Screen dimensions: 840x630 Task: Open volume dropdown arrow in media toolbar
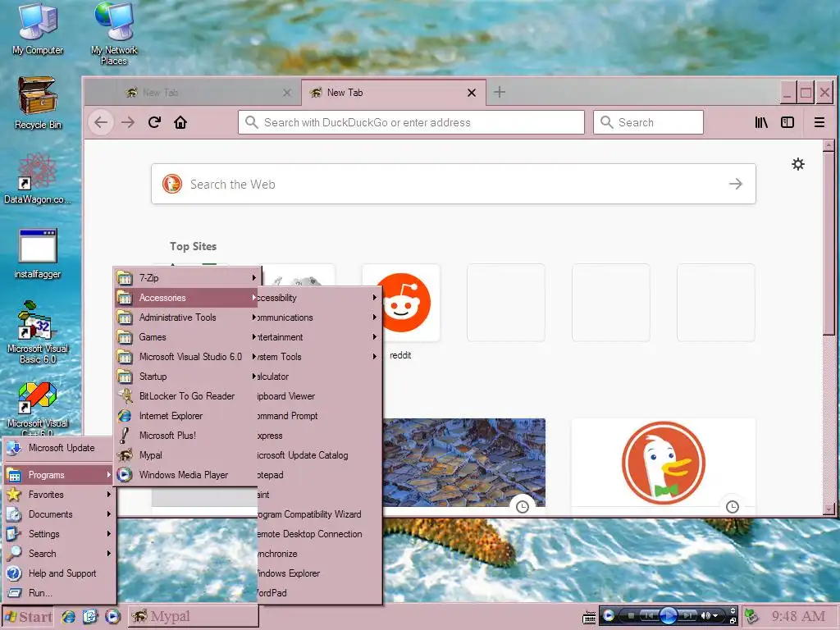pyautogui.click(x=715, y=616)
